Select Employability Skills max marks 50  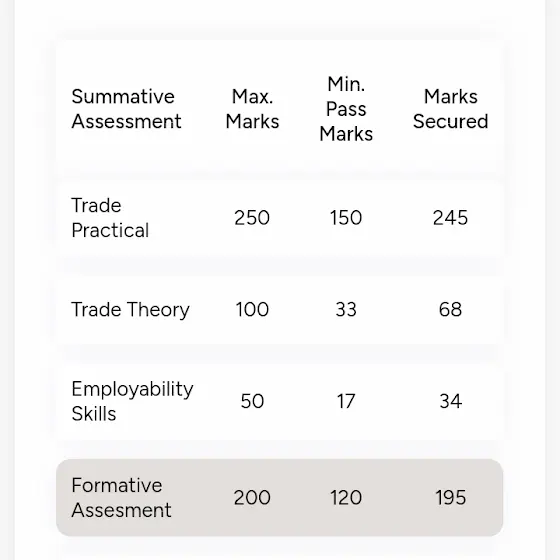tap(252, 401)
